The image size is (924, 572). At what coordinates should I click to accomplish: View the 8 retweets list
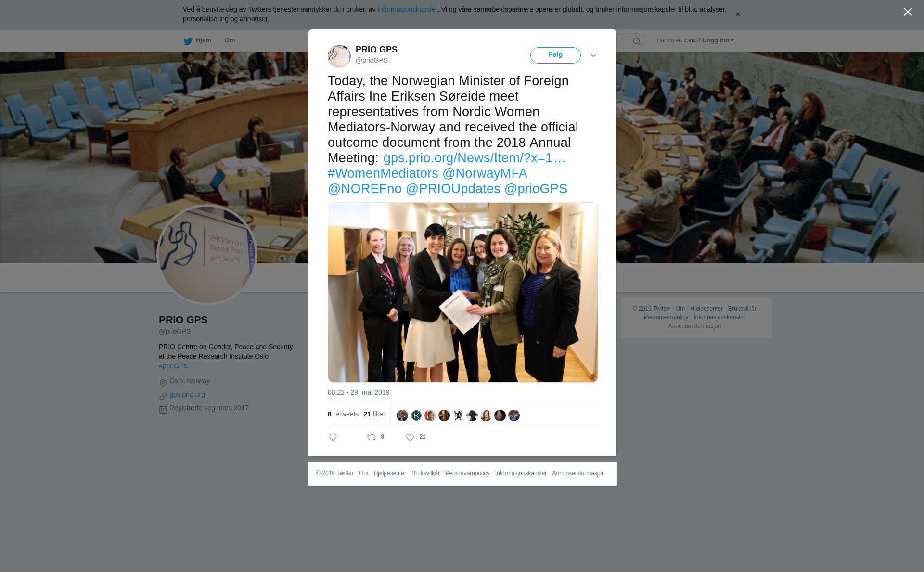click(x=343, y=414)
